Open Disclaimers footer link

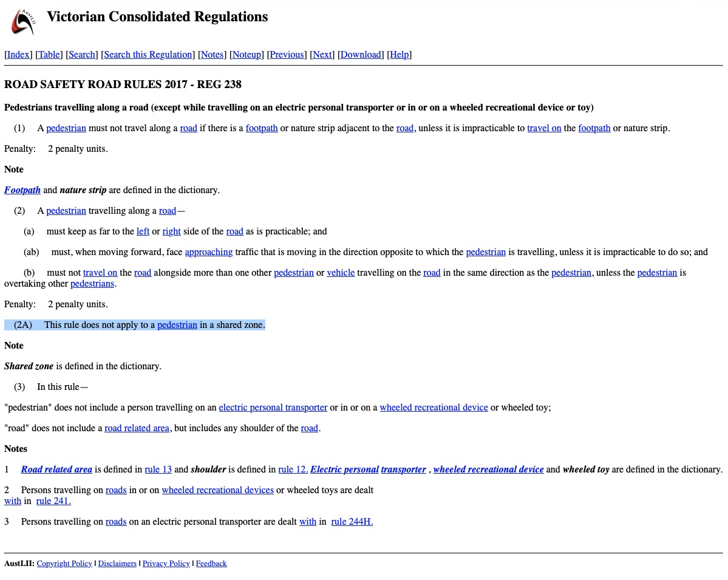pyautogui.click(x=117, y=563)
